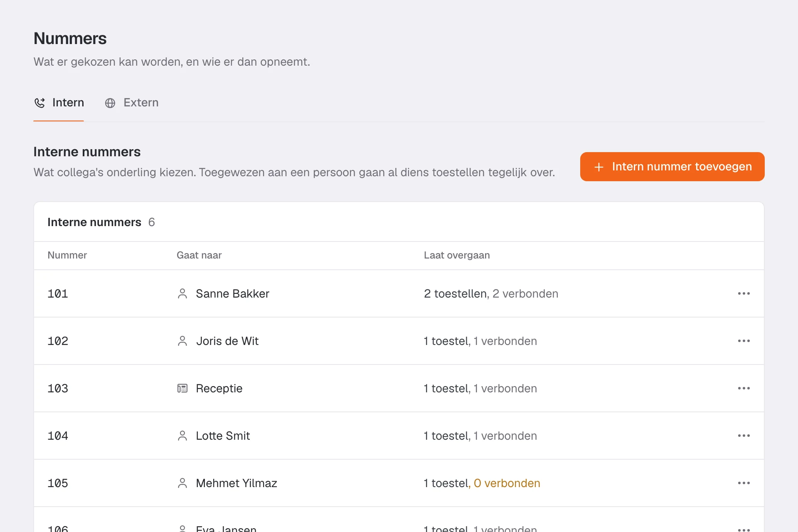Select number 104 cell
The image size is (798, 532).
tap(58, 436)
